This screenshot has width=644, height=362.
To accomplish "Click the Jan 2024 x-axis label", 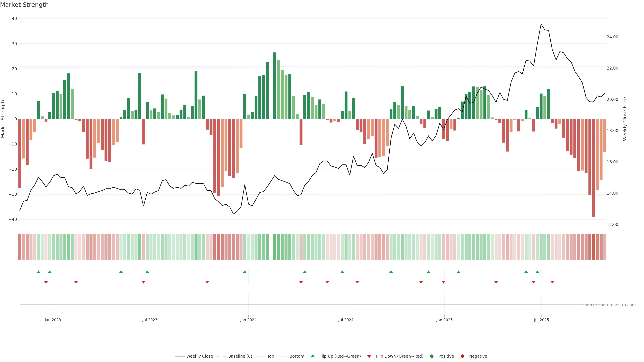I will [248, 320].
